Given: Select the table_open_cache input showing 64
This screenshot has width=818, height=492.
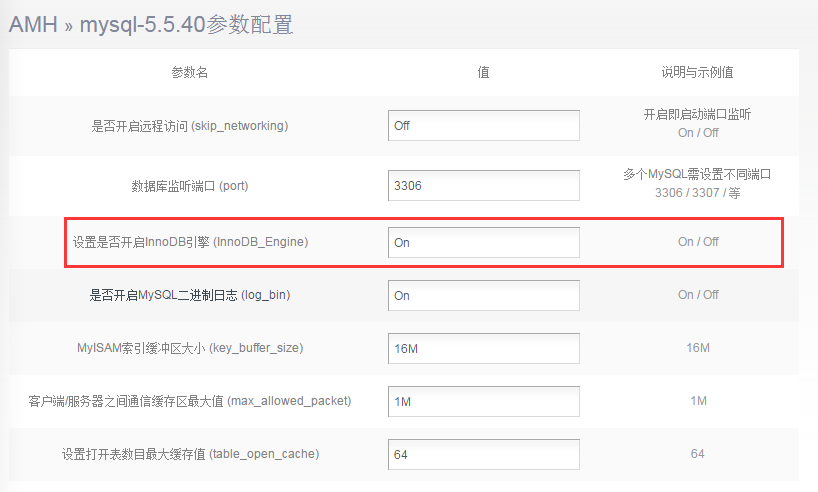Looking at the screenshot, I should 484,454.
